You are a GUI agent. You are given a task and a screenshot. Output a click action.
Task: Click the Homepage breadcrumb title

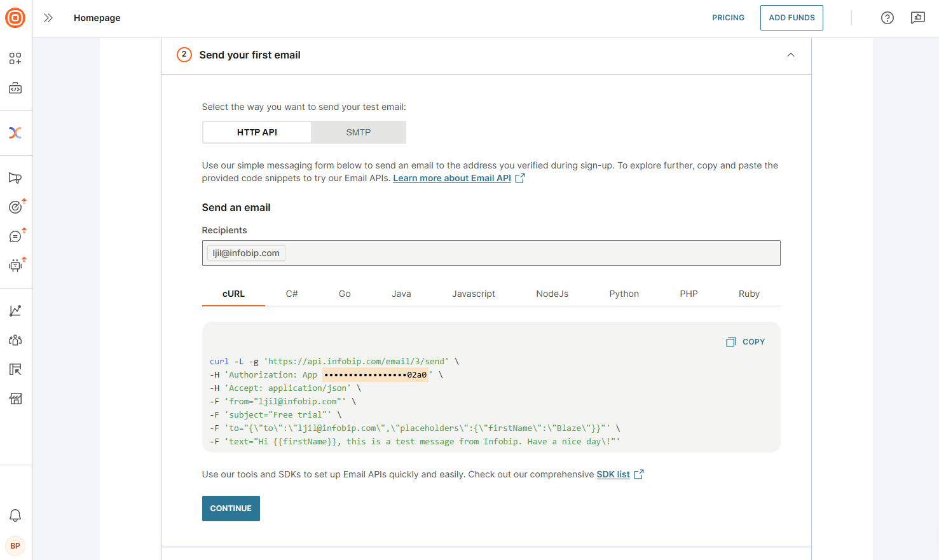pyautogui.click(x=97, y=18)
